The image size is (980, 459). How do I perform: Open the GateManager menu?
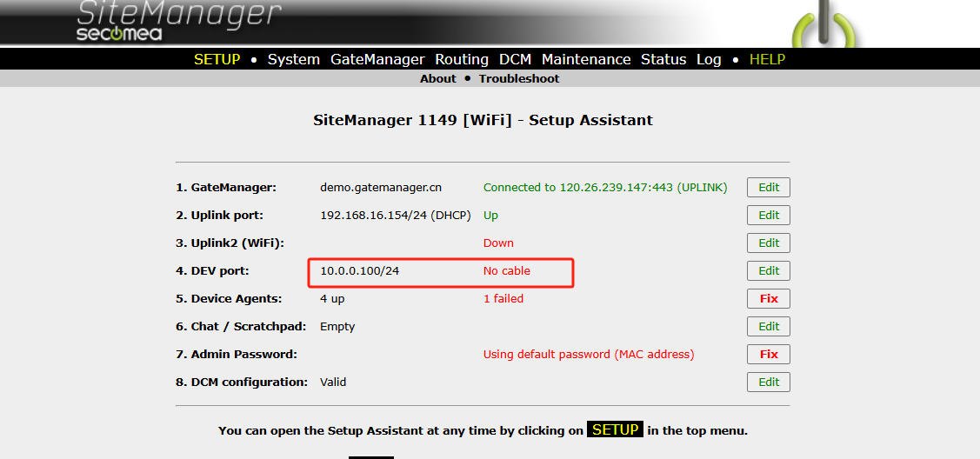click(x=377, y=59)
